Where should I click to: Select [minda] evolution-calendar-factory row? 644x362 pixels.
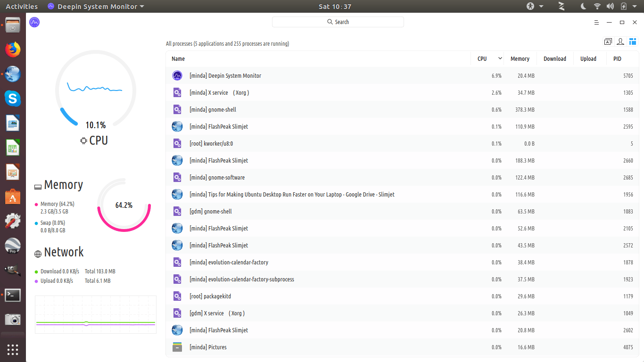402,262
